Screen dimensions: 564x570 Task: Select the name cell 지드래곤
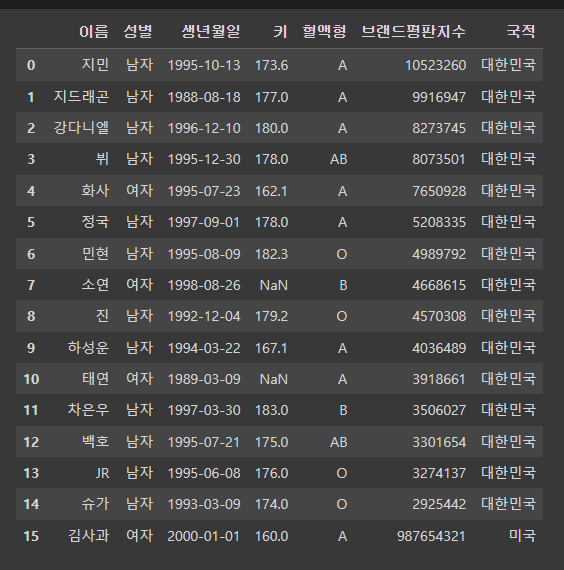81,97
